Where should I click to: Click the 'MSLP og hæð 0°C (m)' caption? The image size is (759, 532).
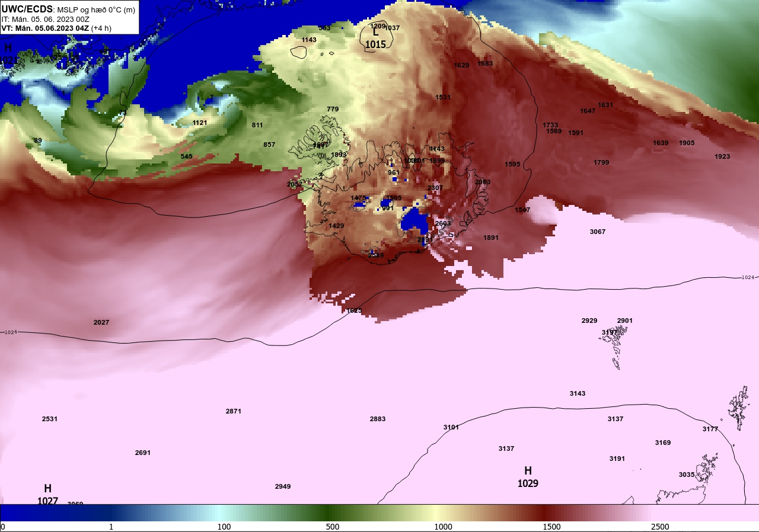click(96, 9)
